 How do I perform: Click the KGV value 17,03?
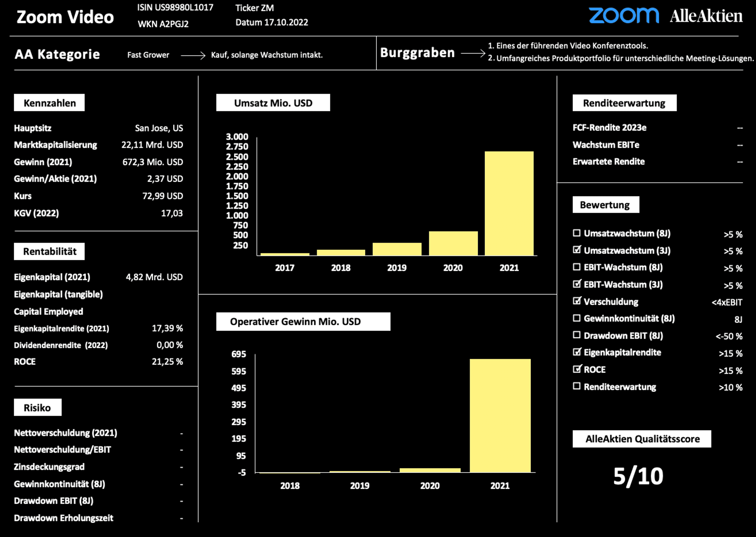tap(172, 213)
